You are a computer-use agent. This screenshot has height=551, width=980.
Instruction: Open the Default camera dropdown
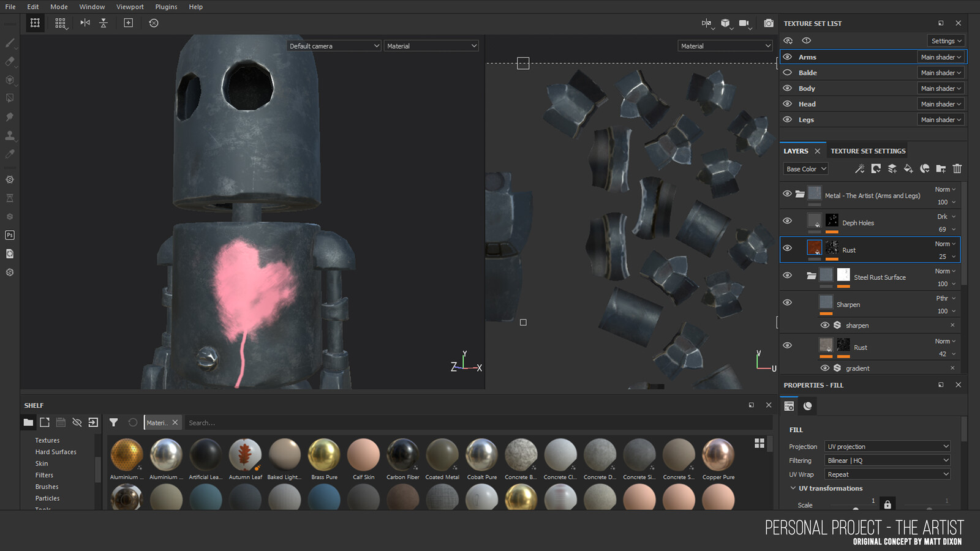coord(334,46)
